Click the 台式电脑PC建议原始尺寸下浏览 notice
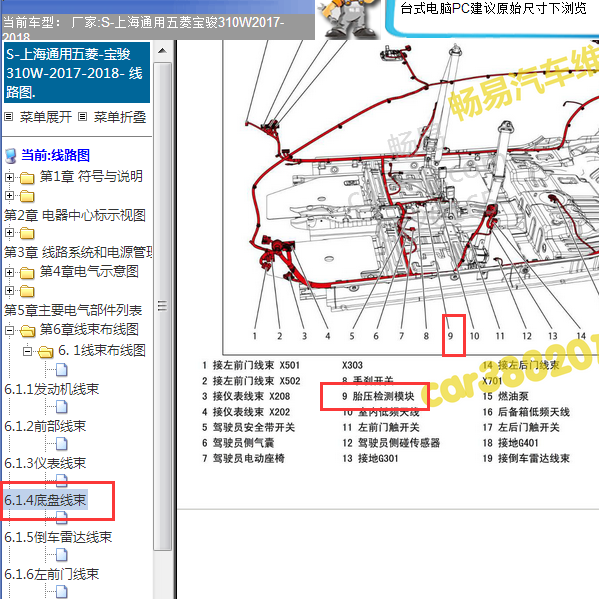The width and height of the screenshot is (599, 599). coord(493,8)
